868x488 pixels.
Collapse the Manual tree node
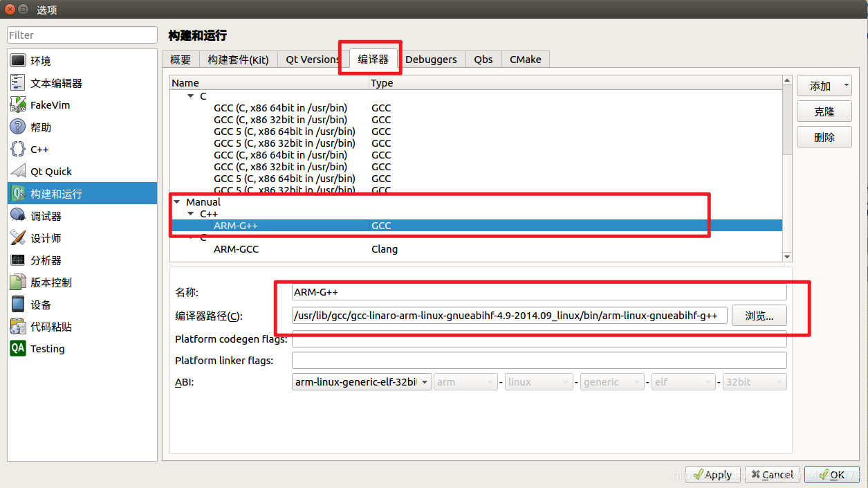pyautogui.click(x=177, y=202)
